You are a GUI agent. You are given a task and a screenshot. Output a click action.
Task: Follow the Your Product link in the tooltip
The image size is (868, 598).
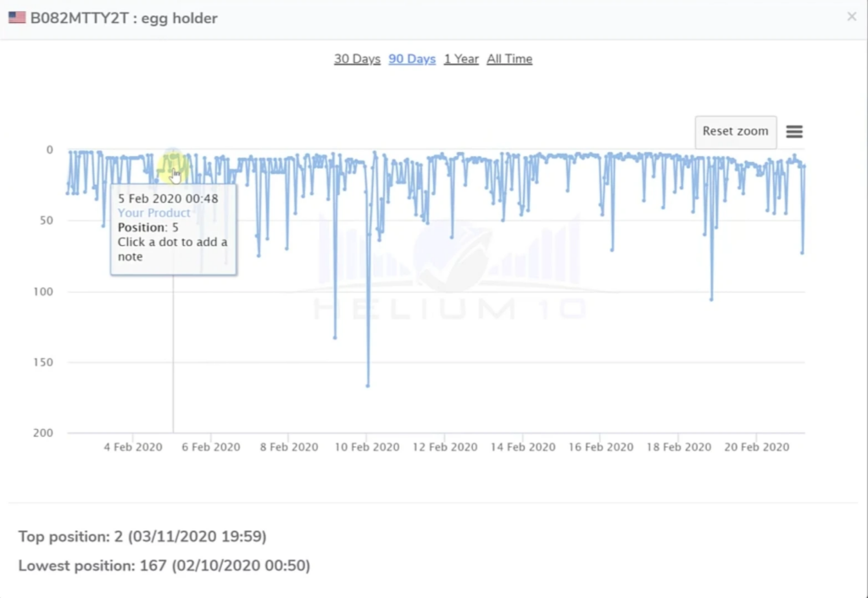tap(154, 212)
